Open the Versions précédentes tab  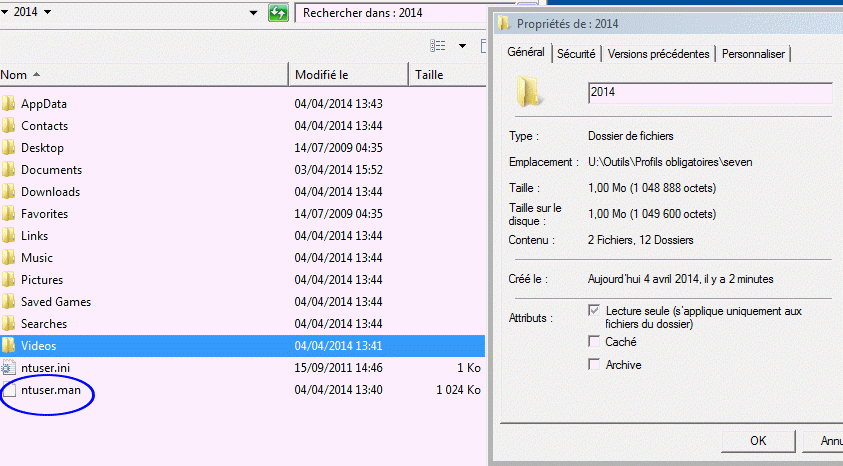(x=659, y=54)
